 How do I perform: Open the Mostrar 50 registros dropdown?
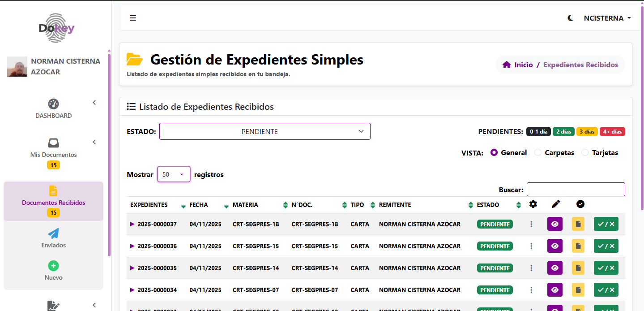click(174, 174)
